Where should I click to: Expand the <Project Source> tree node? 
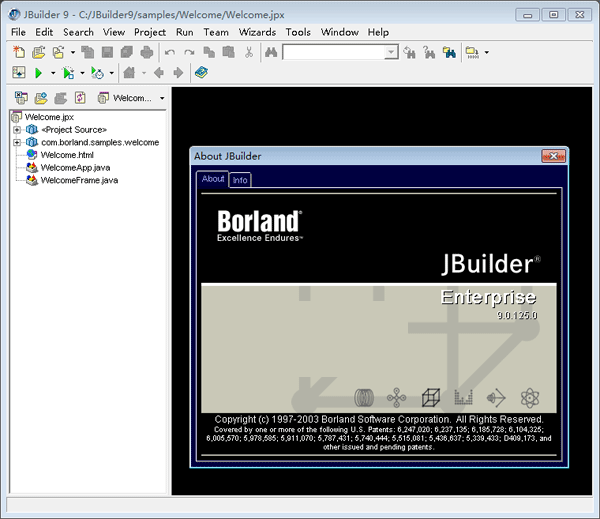pyautogui.click(x=17, y=130)
